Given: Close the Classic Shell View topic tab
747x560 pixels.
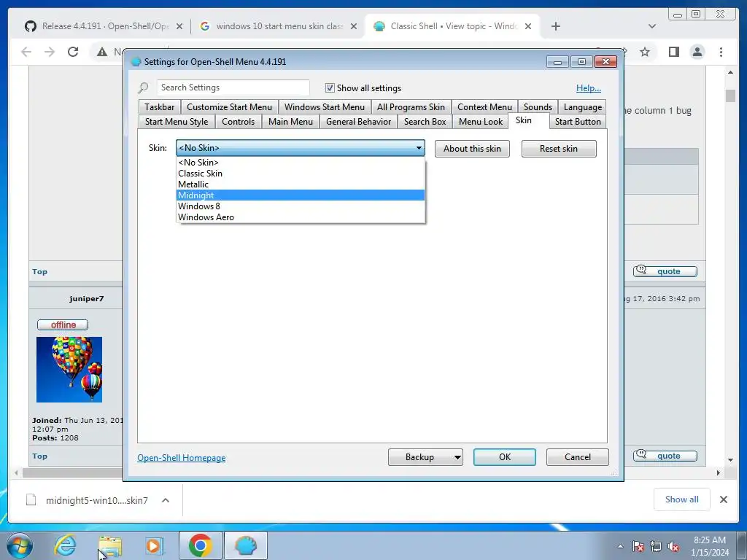Looking at the screenshot, I should 528,27.
